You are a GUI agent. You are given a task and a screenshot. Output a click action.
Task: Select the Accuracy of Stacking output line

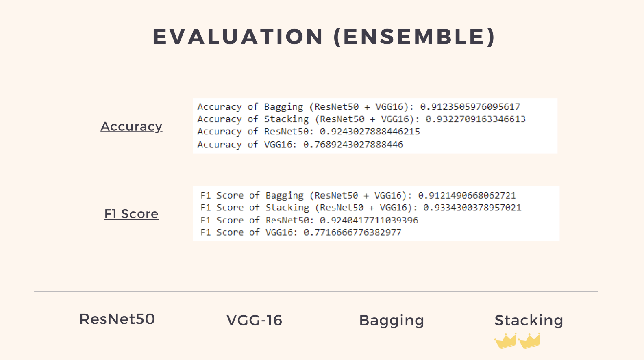pyautogui.click(x=361, y=119)
